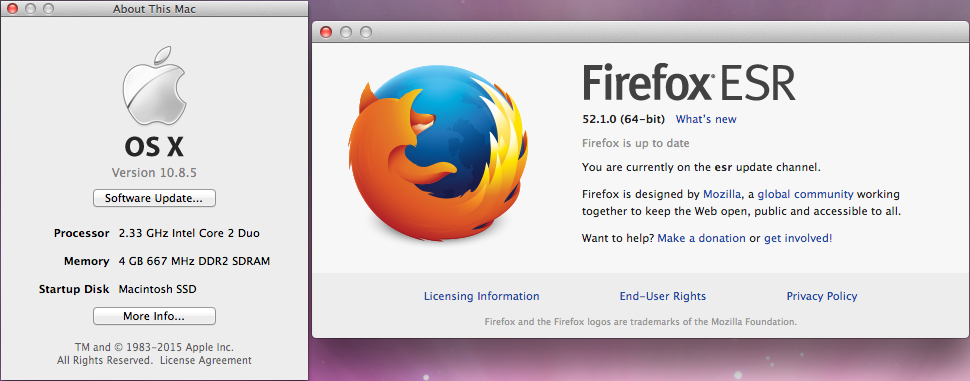
Task: Click the Macintosh SSD startup disk value
Action: click(158, 289)
